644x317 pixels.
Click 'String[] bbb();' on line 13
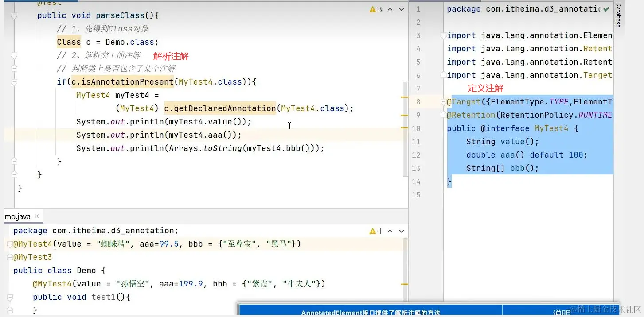503,168
